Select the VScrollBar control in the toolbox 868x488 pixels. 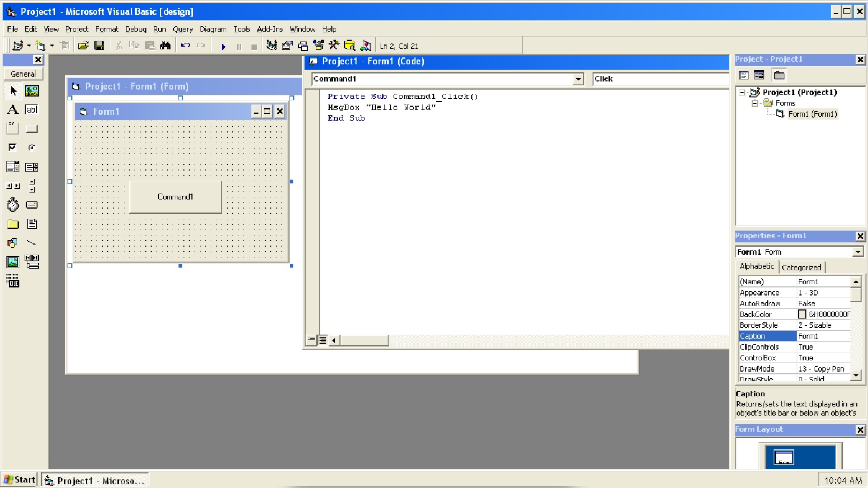point(32,186)
